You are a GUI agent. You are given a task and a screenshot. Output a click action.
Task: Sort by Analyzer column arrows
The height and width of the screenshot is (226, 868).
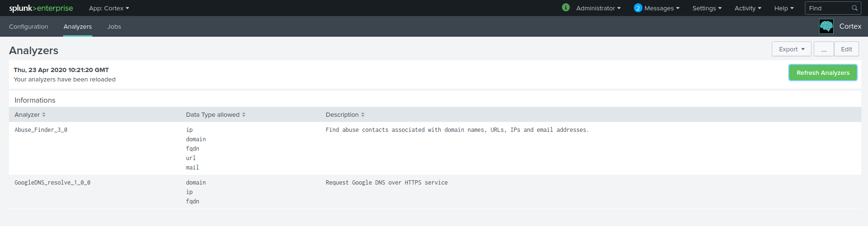coord(44,115)
